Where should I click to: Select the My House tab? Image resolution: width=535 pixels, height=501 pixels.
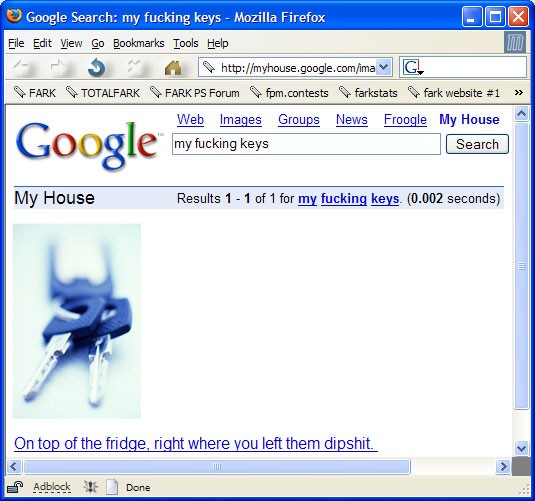pos(469,119)
